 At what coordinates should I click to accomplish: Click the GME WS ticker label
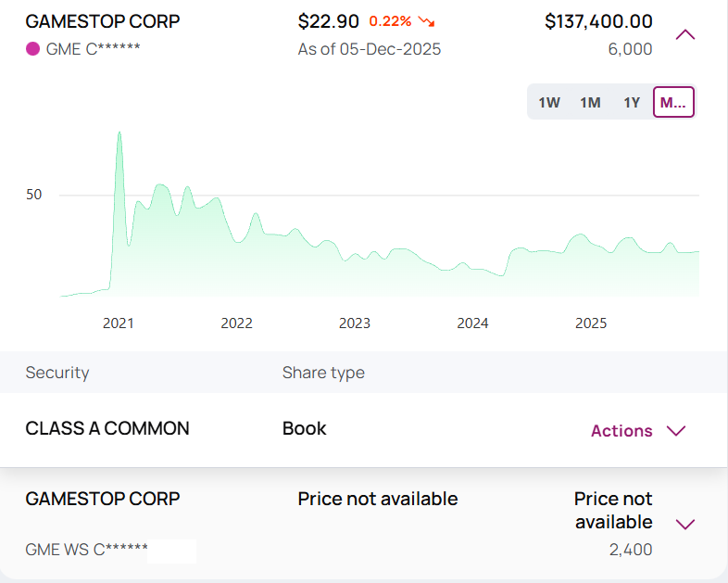pos(86,550)
